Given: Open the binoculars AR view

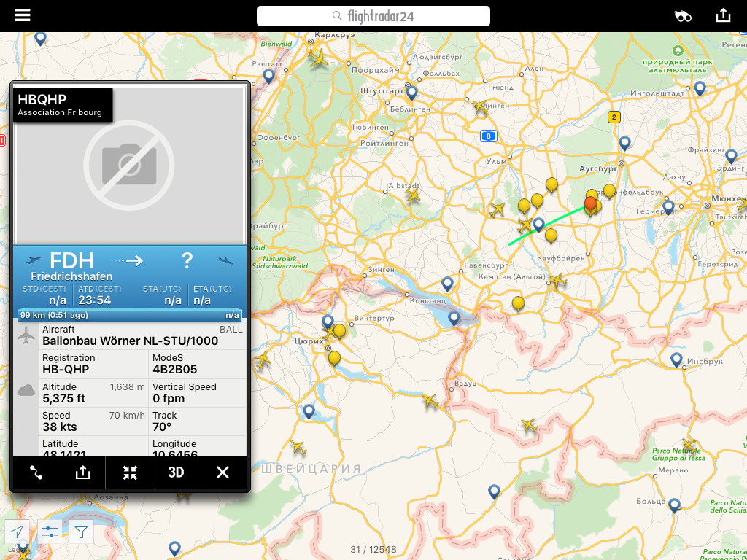Looking at the screenshot, I should pos(683,16).
